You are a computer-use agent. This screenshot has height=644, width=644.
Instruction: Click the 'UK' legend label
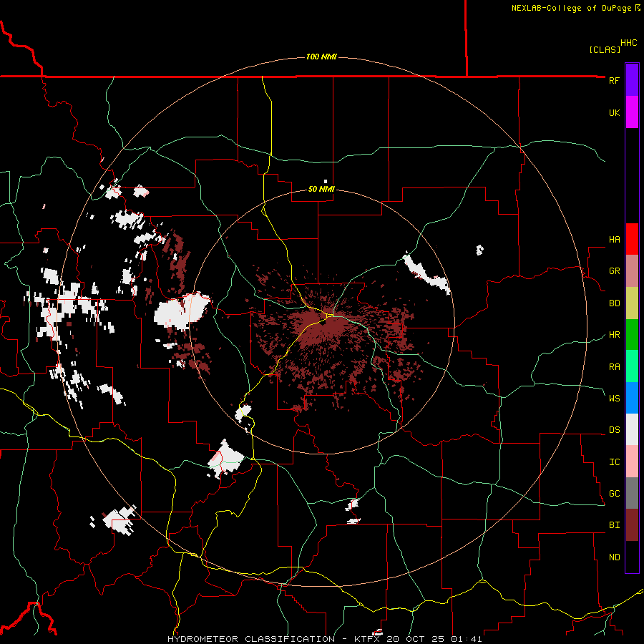pos(614,112)
